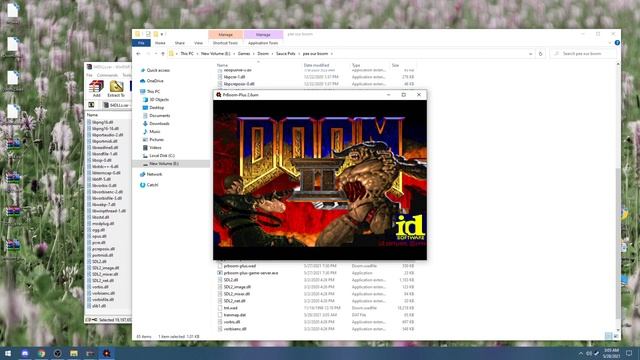The width and height of the screenshot is (640, 360).
Task: Click This PC in the address breadcrumb
Action: tap(187, 53)
